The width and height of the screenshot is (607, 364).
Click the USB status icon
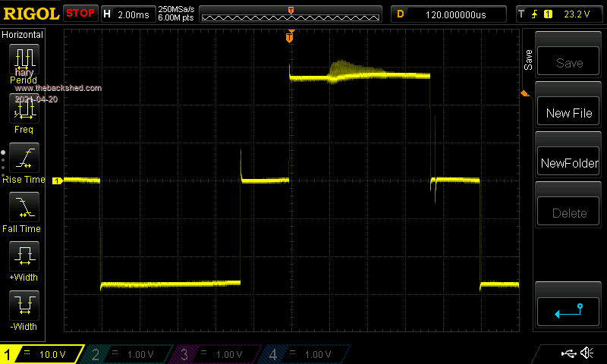(569, 353)
